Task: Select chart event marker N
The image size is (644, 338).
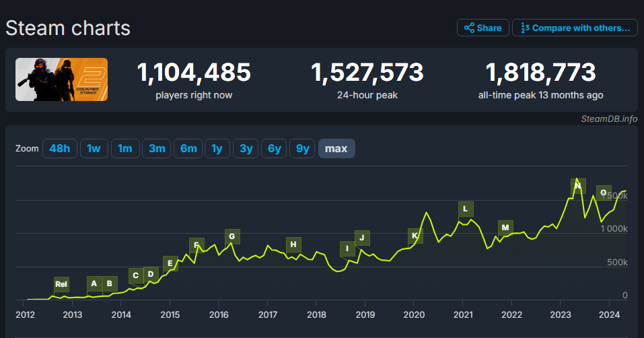Action: pyautogui.click(x=578, y=186)
